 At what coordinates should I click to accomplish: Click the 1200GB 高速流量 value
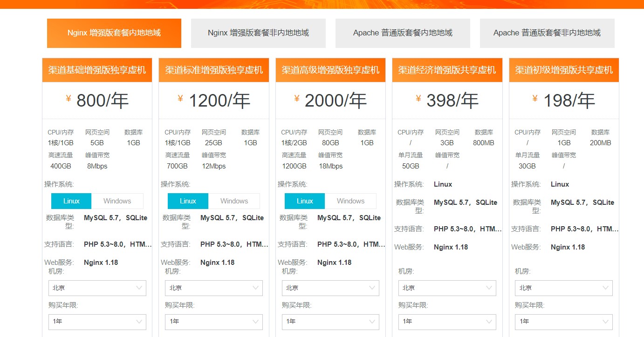click(294, 166)
